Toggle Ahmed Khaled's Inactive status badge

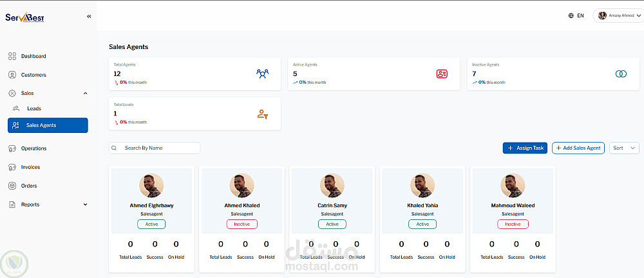(x=242, y=224)
